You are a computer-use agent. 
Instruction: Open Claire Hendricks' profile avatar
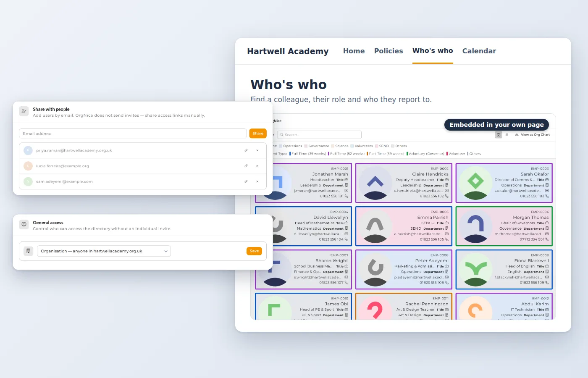[x=375, y=183]
